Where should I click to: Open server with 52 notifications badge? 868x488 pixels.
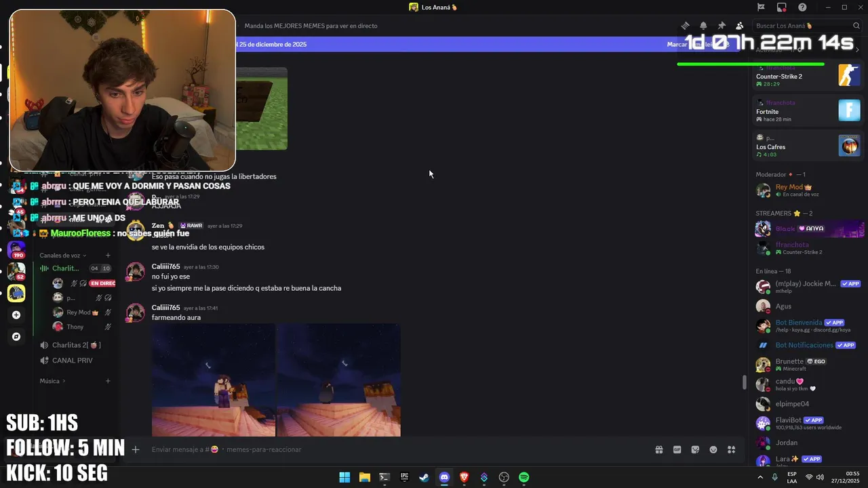point(16,272)
